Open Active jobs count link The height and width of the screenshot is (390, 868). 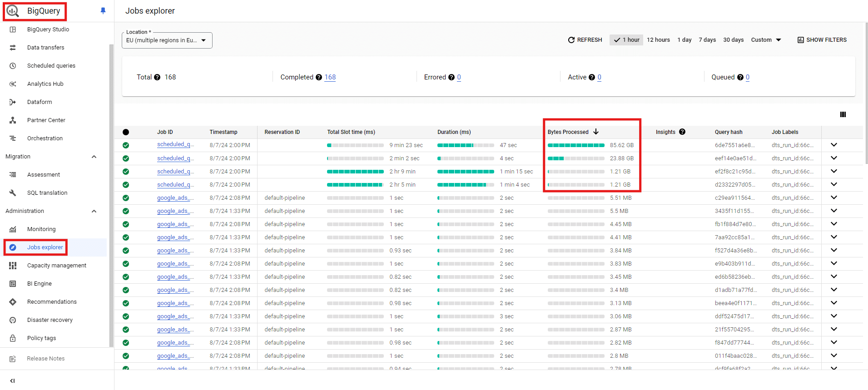[599, 77]
